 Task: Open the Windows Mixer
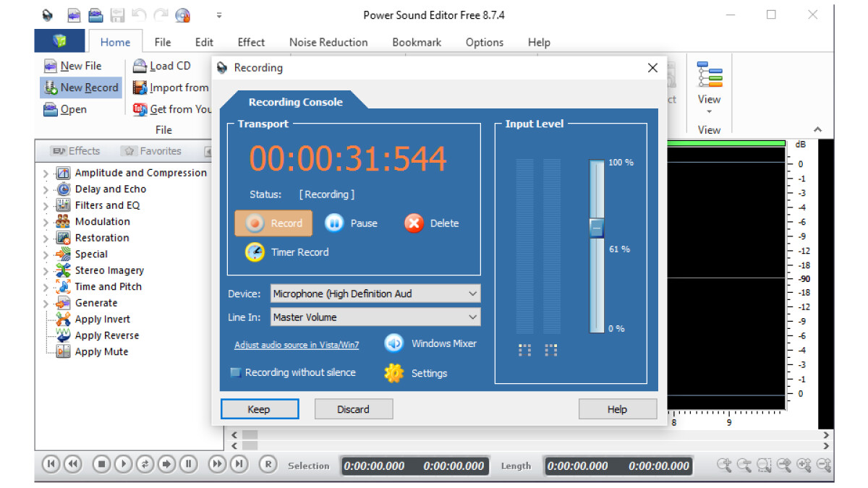[430, 343]
